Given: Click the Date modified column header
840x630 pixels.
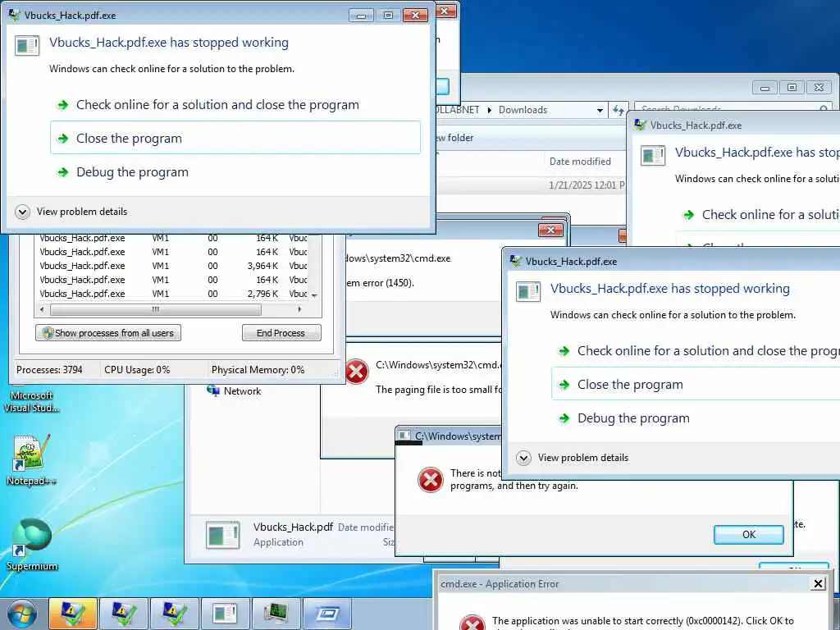Looking at the screenshot, I should tap(580, 162).
